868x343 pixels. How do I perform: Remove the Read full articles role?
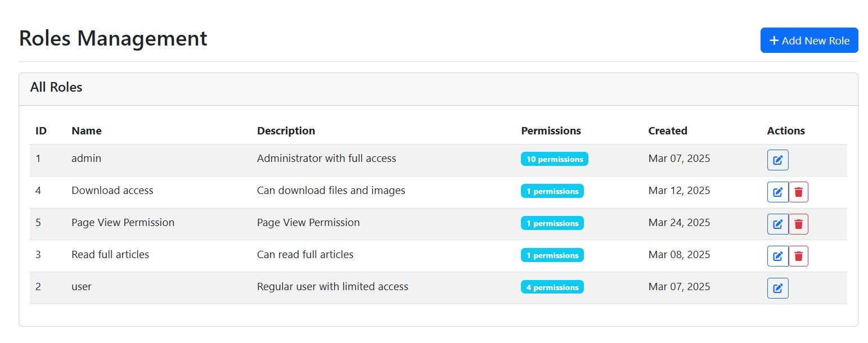pyautogui.click(x=798, y=256)
